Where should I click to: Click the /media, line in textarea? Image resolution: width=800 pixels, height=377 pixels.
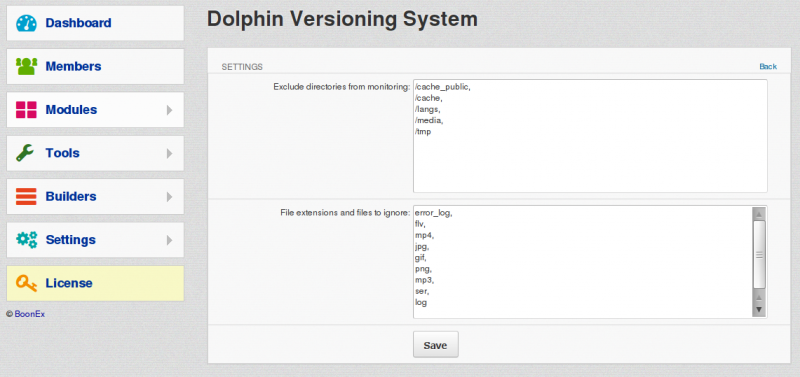pyautogui.click(x=429, y=121)
